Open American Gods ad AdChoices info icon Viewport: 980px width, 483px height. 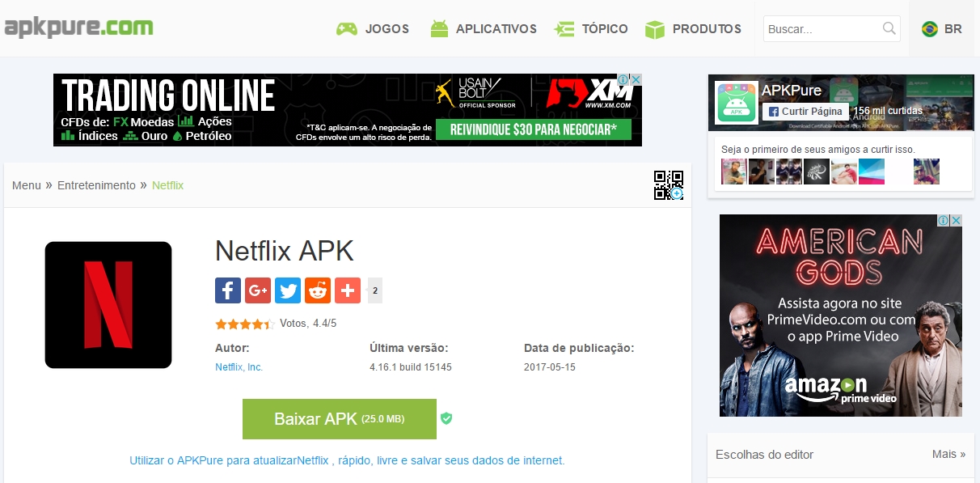click(944, 221)
